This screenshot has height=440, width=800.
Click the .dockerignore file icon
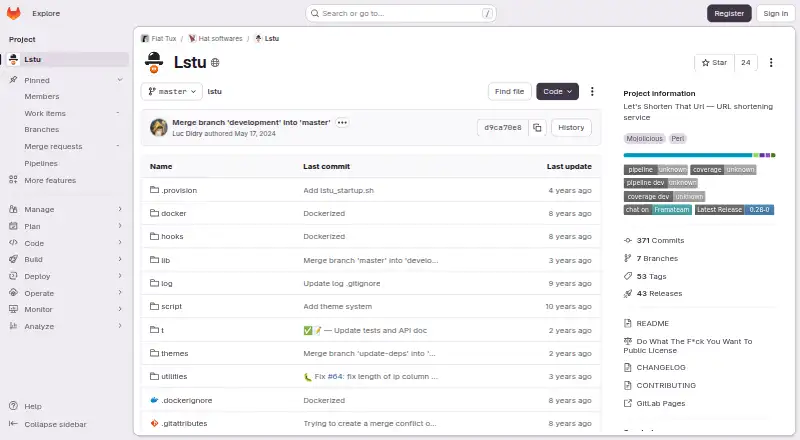click(154, 400)
